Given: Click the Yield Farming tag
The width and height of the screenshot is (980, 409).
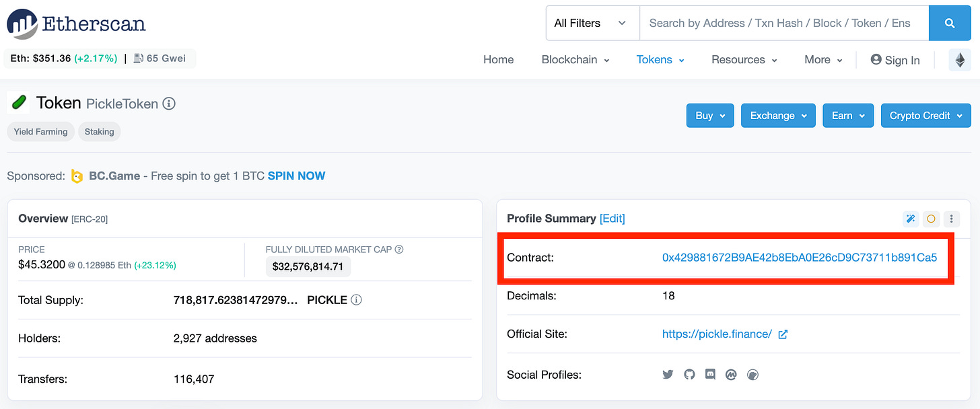Looking at the screenshot, I should 41,132.
